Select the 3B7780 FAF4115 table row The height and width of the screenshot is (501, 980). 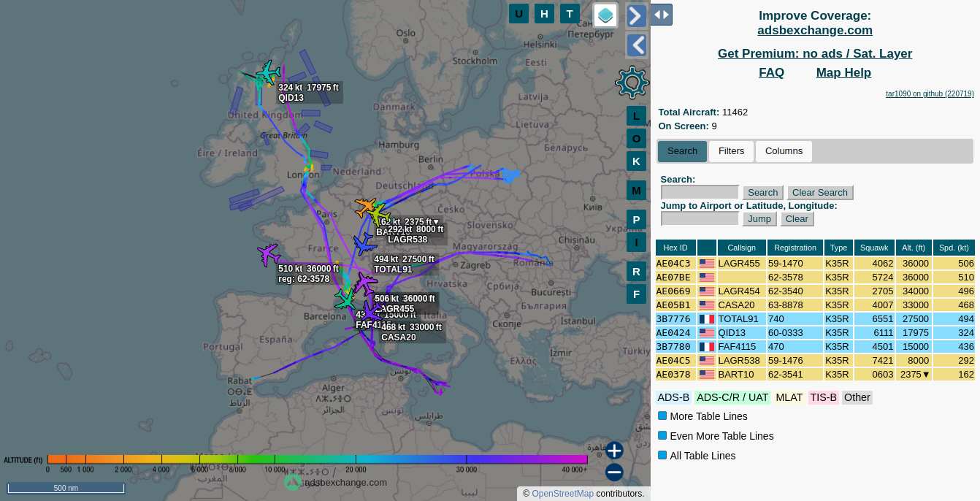click(x=815, y=347)
